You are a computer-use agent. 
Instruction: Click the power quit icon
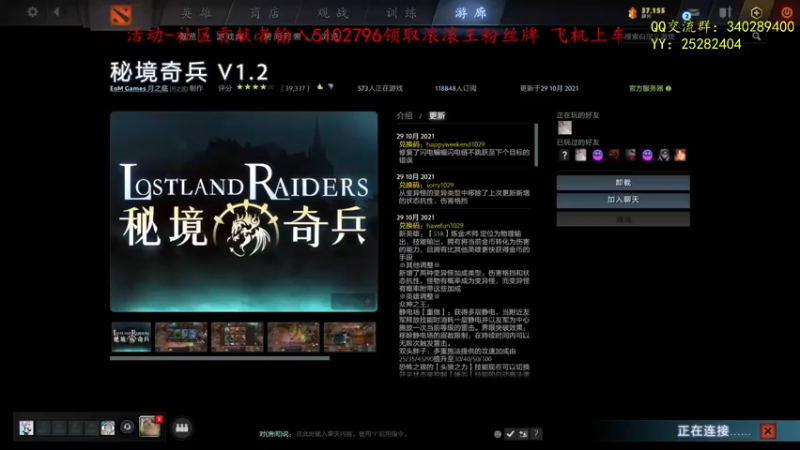point(787,12)
